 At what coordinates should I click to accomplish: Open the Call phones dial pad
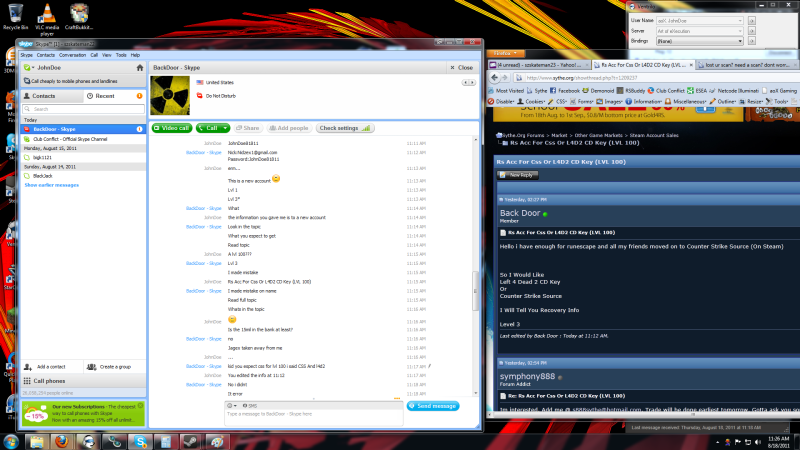click(x=83, y=381)
